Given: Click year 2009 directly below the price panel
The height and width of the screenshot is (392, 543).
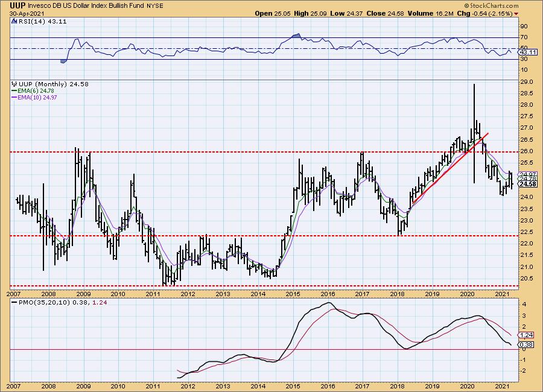Looking at the screenshot, I should pyautogui.click(x=83, y=294).
